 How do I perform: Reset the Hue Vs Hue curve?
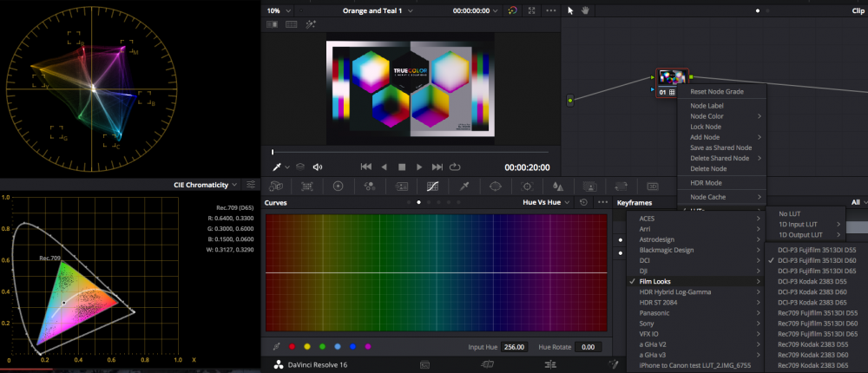point(583,202)
